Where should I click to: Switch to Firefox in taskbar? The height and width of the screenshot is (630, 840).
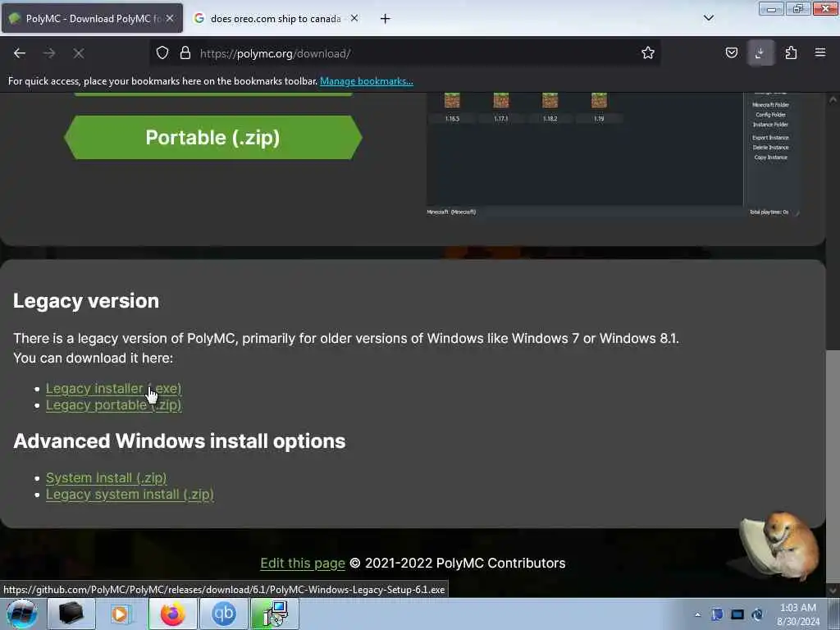(x=172, y=614)
